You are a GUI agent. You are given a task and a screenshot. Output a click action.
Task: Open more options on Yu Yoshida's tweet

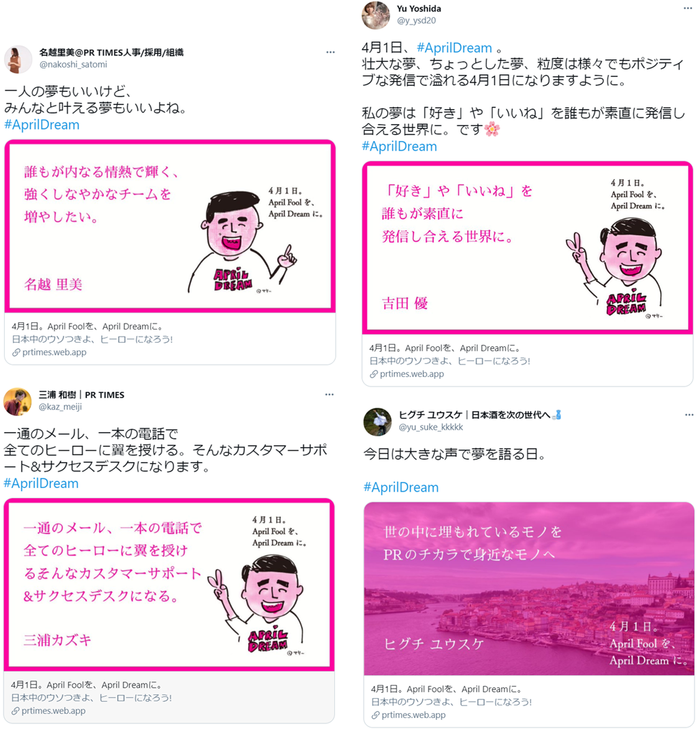688,8
